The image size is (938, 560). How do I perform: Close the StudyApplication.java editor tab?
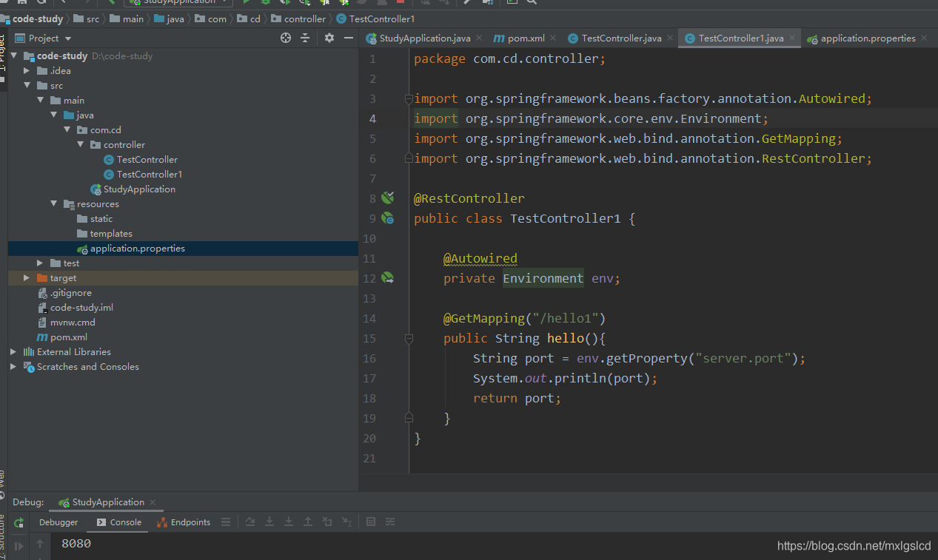click(479, 38)
